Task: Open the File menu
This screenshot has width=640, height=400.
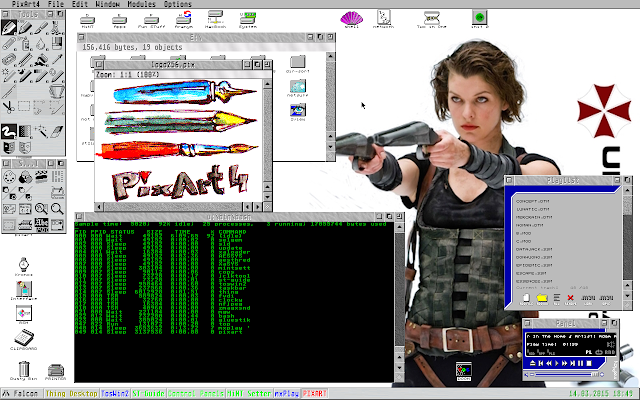Action: (56, 4)
